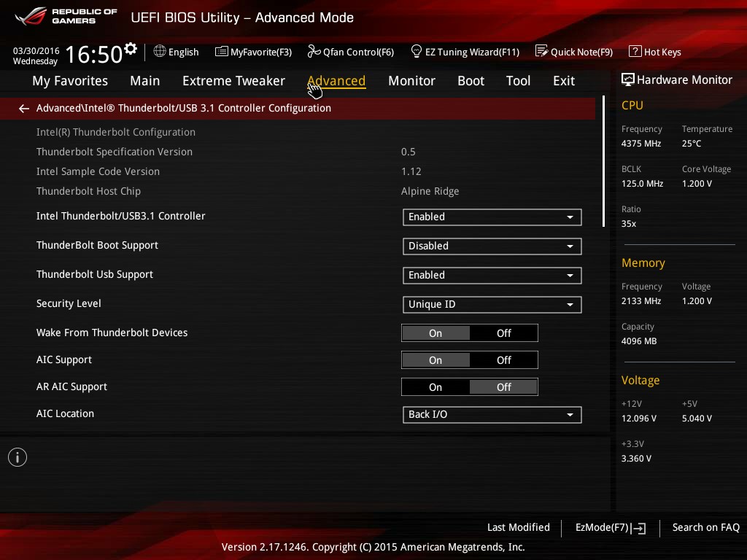Click +12V reading 12.096 V
The width and height of the screenshot is (747, 560).
point(639,418)
